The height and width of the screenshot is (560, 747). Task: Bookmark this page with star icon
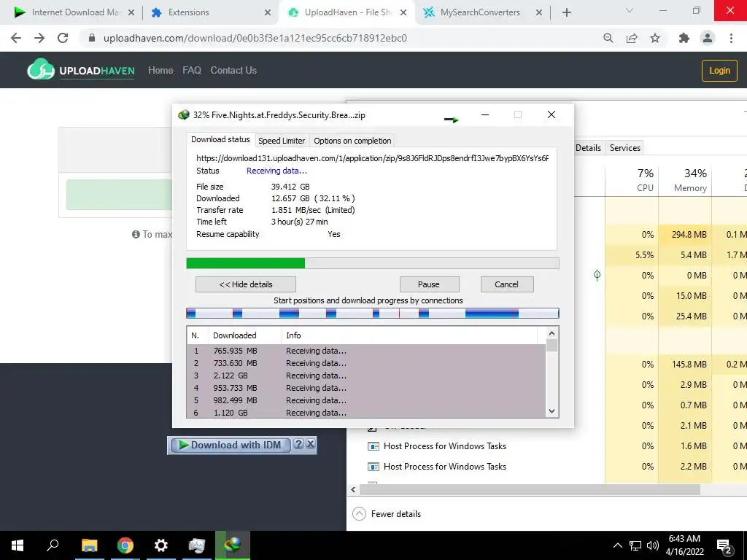coord(655,38)
